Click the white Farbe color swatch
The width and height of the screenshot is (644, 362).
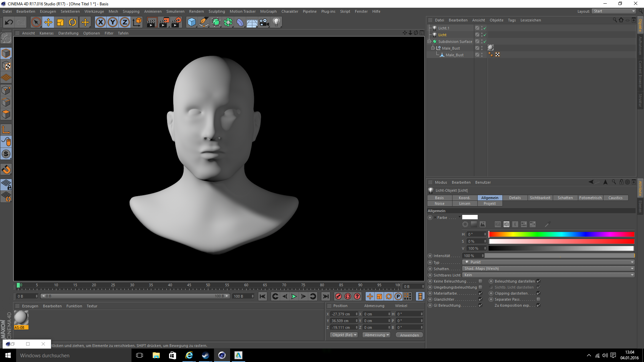coord(470,217)
